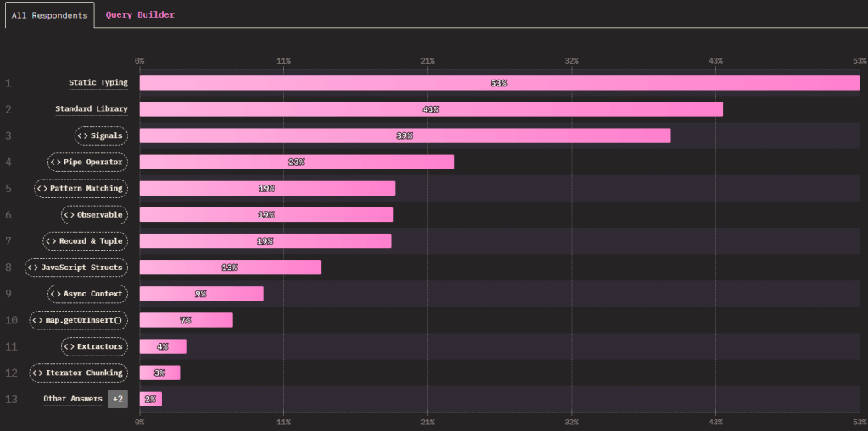Select the Iterator Chunking feature label
The image size is (868, 431).
click(84, 373)
